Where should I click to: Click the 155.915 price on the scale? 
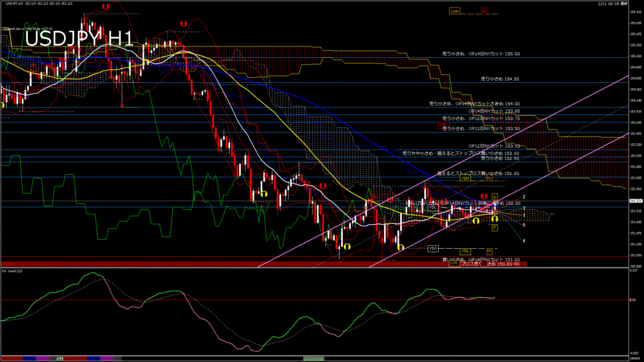click(635, 12)
